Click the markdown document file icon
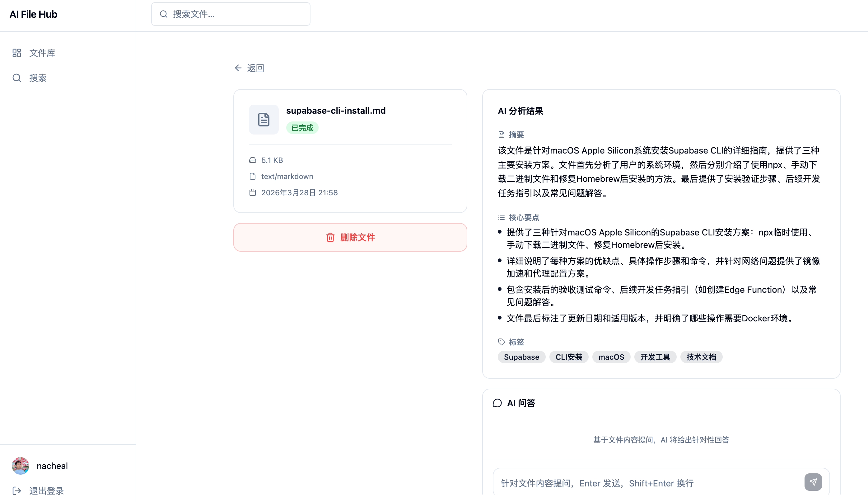868x502 pixels. coord(264,120)
